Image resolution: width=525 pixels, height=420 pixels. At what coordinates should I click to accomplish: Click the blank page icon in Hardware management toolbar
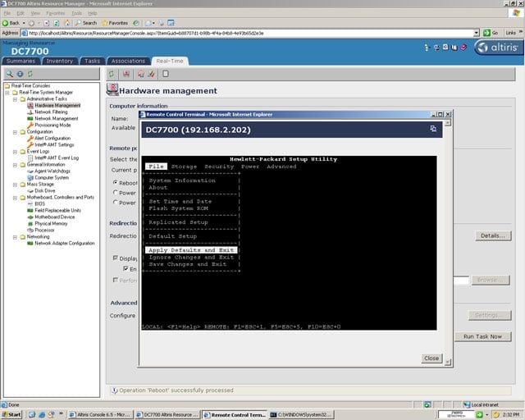coord(166,74)
